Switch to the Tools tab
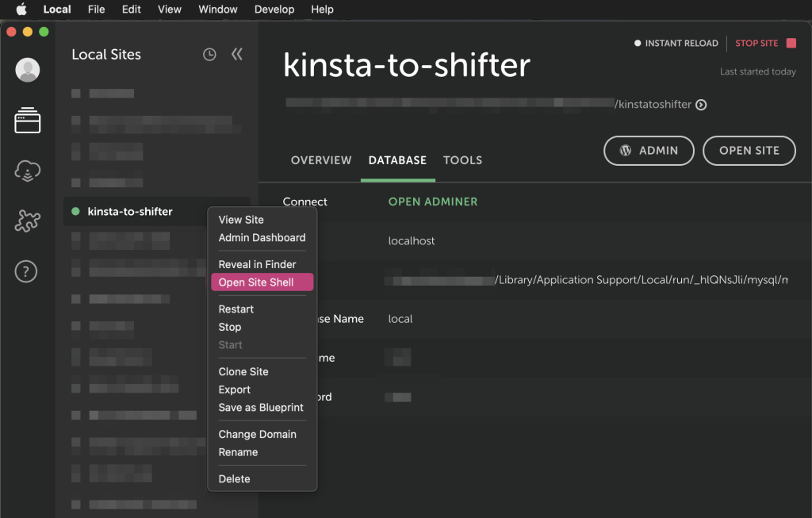Image resolution: width=812 pixels, height=518 pixels. pyautogui.click(x=462, y=160)
